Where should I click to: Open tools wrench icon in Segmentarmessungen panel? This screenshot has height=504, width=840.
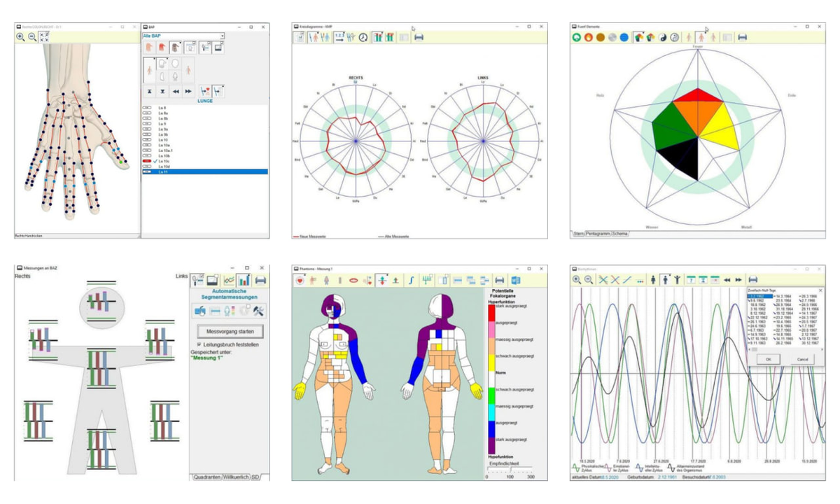[x=258, y=311]
